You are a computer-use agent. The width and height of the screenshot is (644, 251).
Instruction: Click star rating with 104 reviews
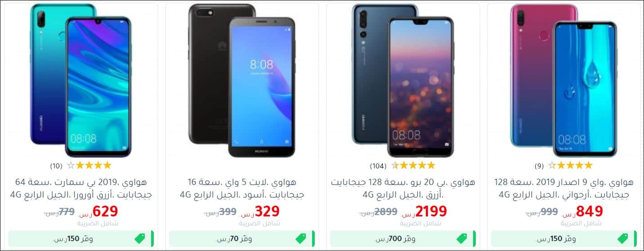[x=413, y=165]
